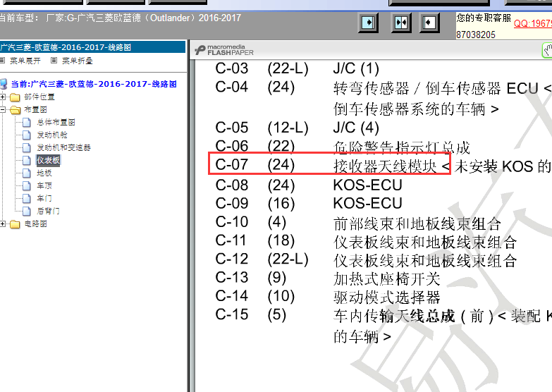Viewport: 552px width, 392px height.
Task: Open the 总体布置图 tree item
Action: point(56,123)
